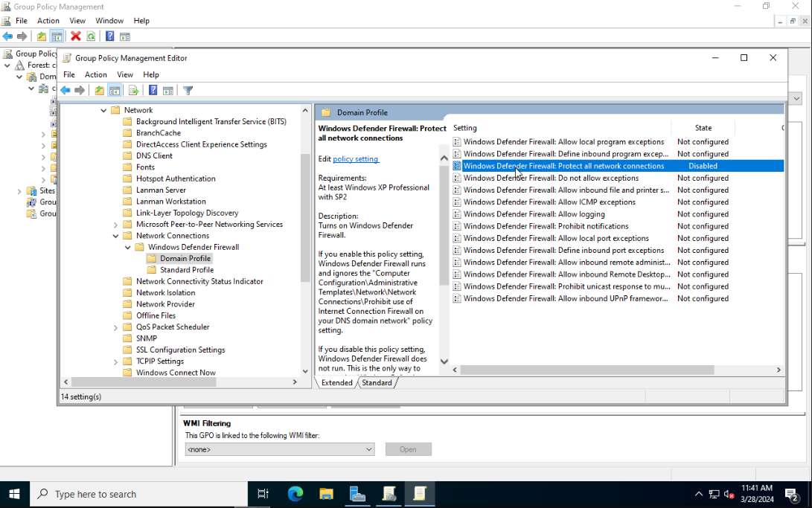This screenshot has width=812, height=508.
Task: Select 'Define inbound port exceptions' setting
Action: pos(563,251)
